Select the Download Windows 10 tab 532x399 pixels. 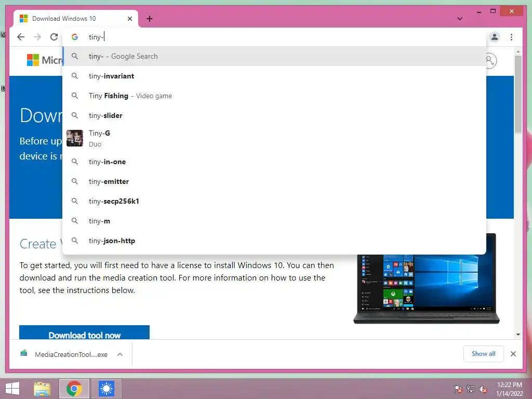coord(76,19)
